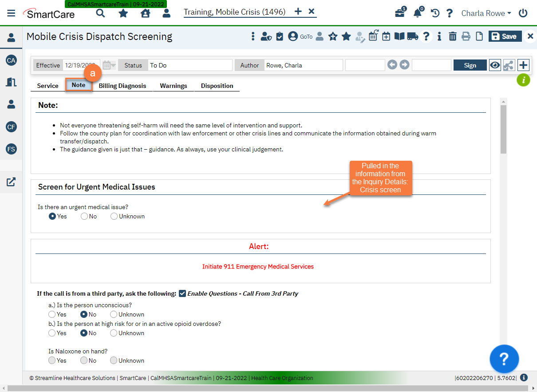Click the Save button
Viewport: 537px width, 392px height.
[x=505, y=36]
